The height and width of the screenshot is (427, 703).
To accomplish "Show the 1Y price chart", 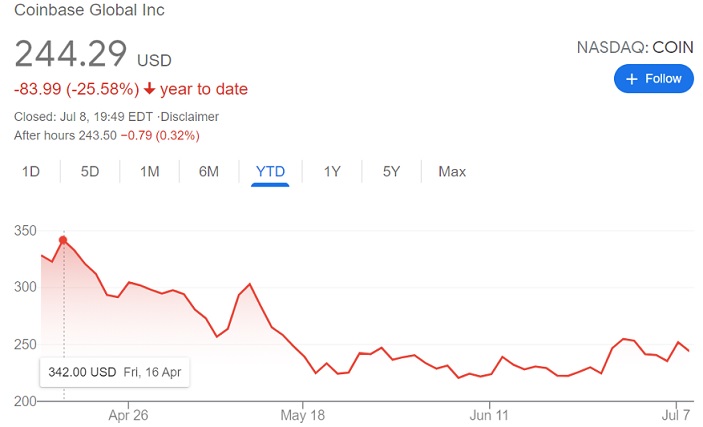I will click(332, 171).
